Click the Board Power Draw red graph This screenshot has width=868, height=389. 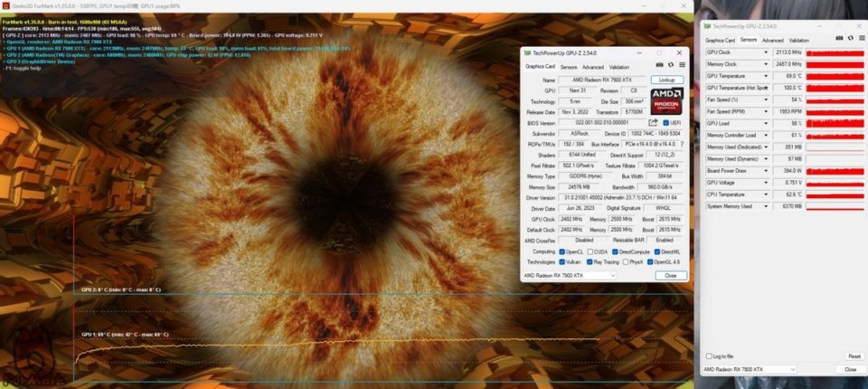[x=835, y=171]
